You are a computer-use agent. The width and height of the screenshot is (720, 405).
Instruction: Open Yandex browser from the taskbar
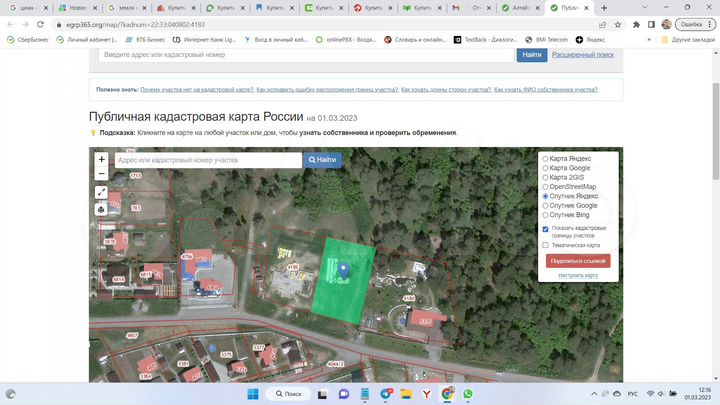pos(428,394)
